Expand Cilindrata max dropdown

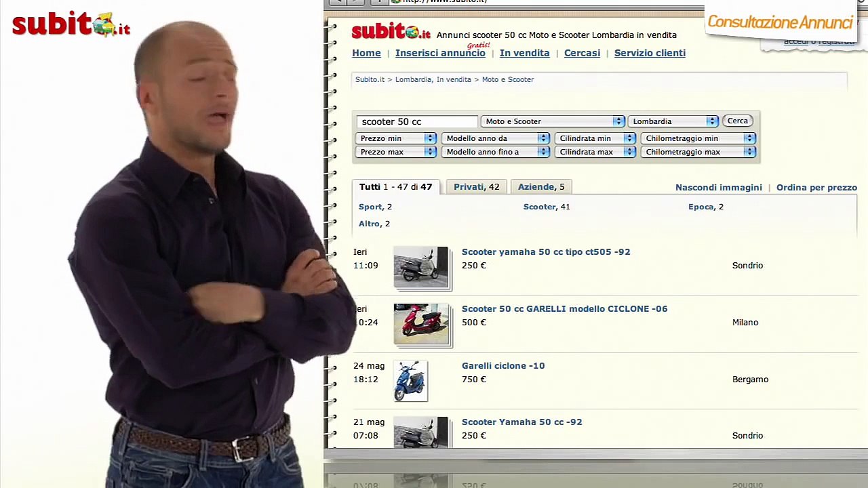[x=595, y=152]
